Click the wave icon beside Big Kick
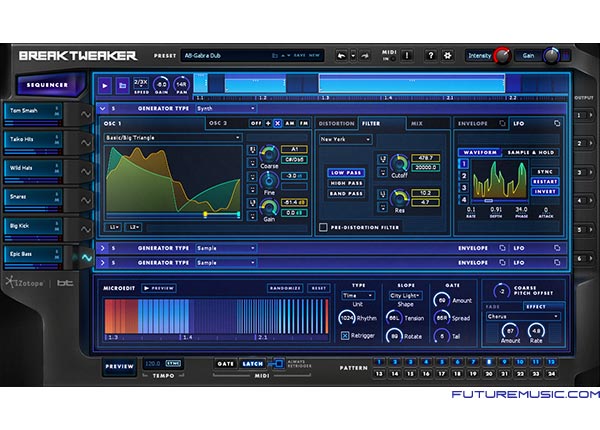Image resolution: width=600 pixels, height=430 pixels. coord(86,229)
